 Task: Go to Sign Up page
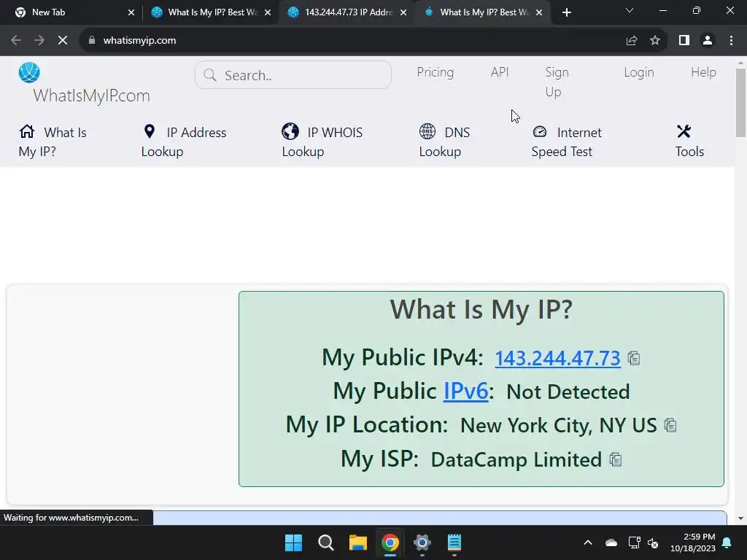pos(557,82)
